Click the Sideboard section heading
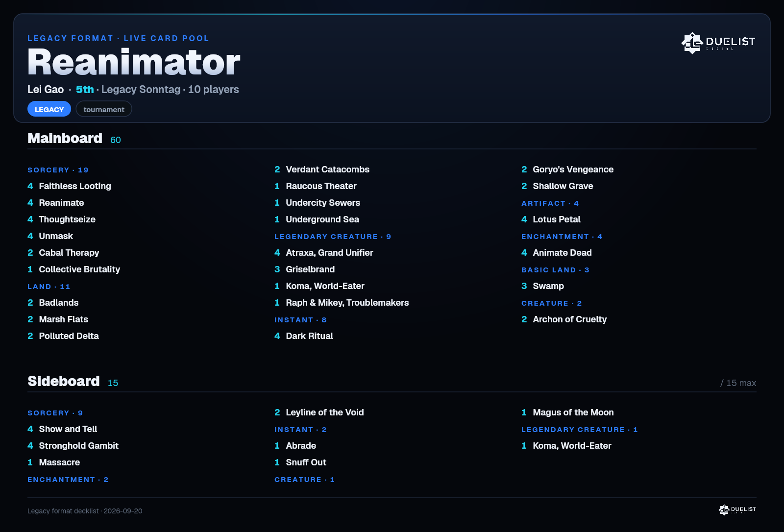784x532 pixels. [64, 381]
